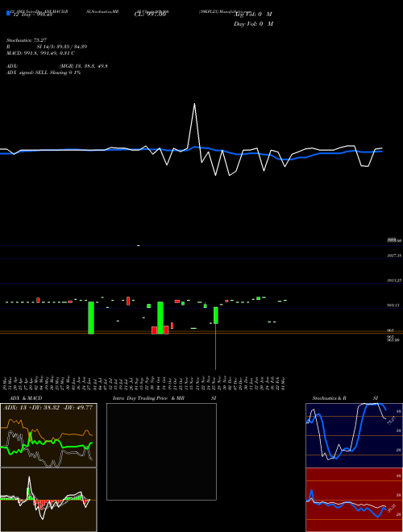Click the blue 12 Day SMA legend square
Viewport: 403px width, 532px height.
(x=8, y=13)
